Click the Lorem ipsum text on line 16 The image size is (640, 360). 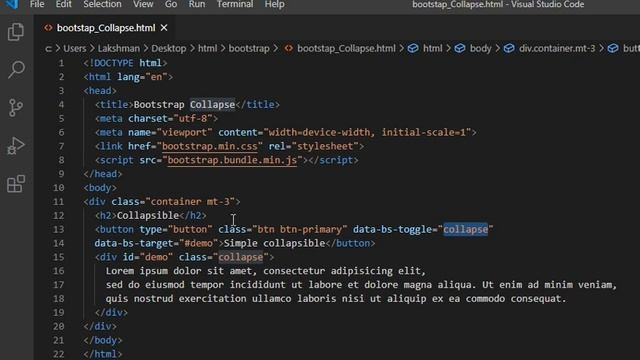click(x=266, y=271)
